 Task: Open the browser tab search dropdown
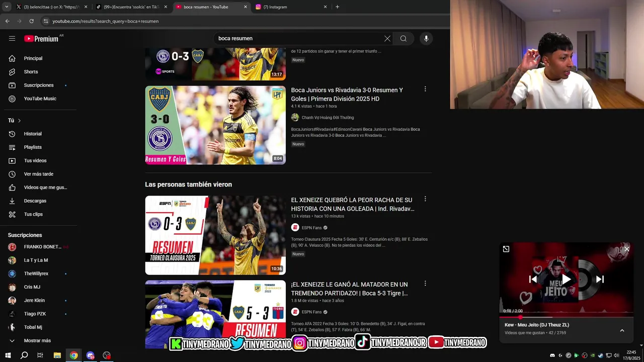7,7
